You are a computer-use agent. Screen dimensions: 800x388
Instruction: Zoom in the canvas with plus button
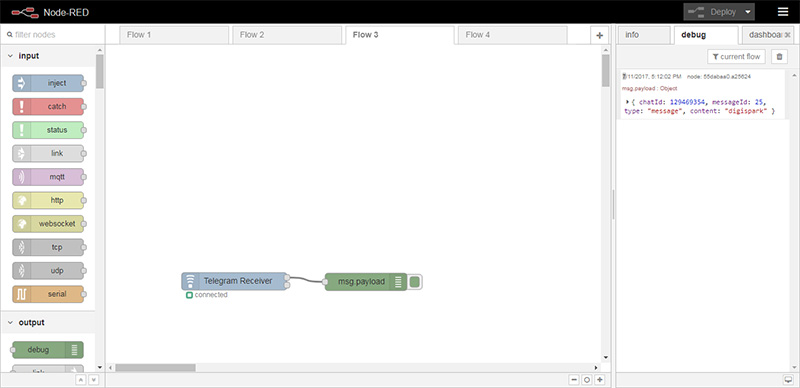tap(599, 380)
